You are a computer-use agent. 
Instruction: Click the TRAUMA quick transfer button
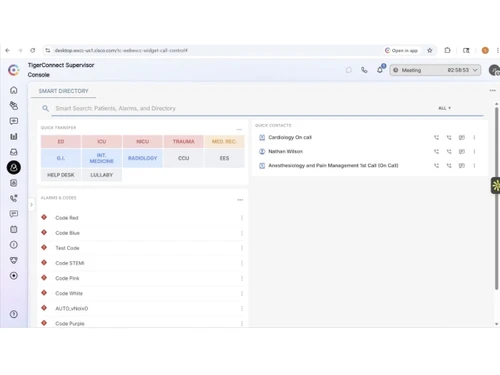pos(183,141)
